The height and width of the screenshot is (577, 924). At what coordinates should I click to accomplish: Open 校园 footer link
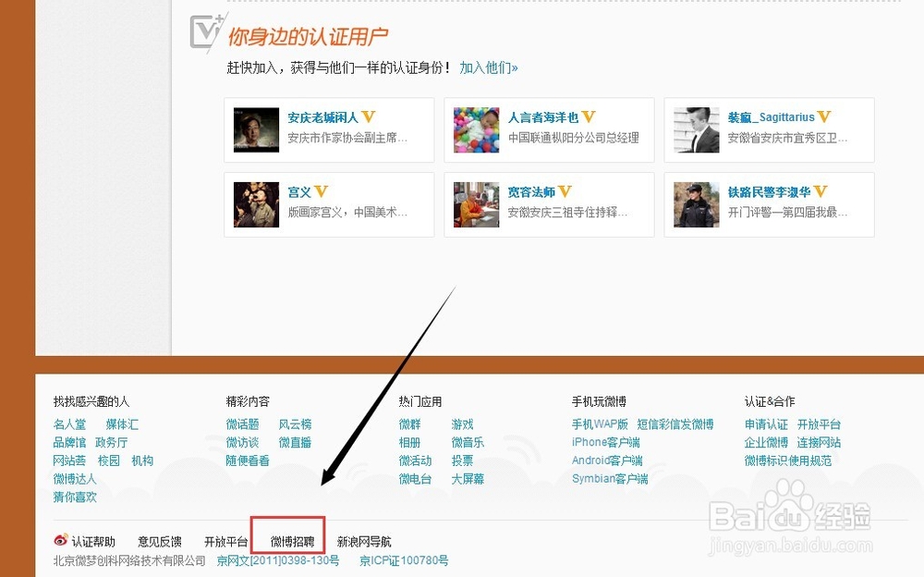109,460
